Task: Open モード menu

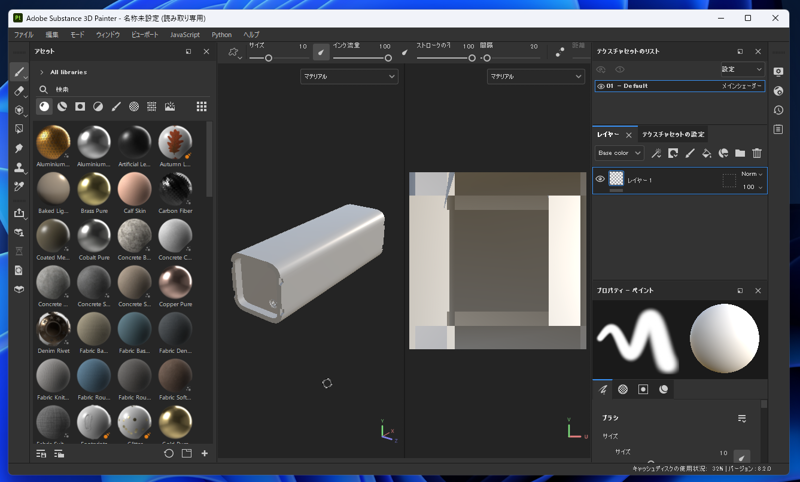Action: [x=77, y=35]
